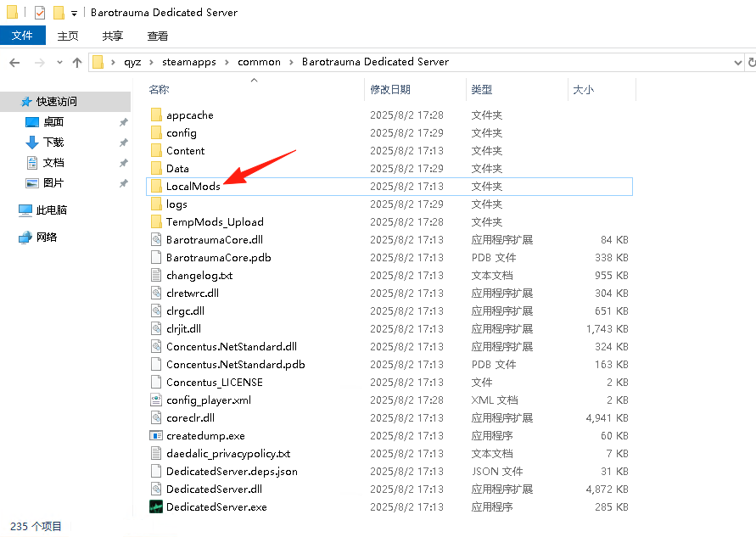The width and height of the screenshot is (756, 537).
Task: Click the coreclr.dll file icon
Action: click(156, 418)
